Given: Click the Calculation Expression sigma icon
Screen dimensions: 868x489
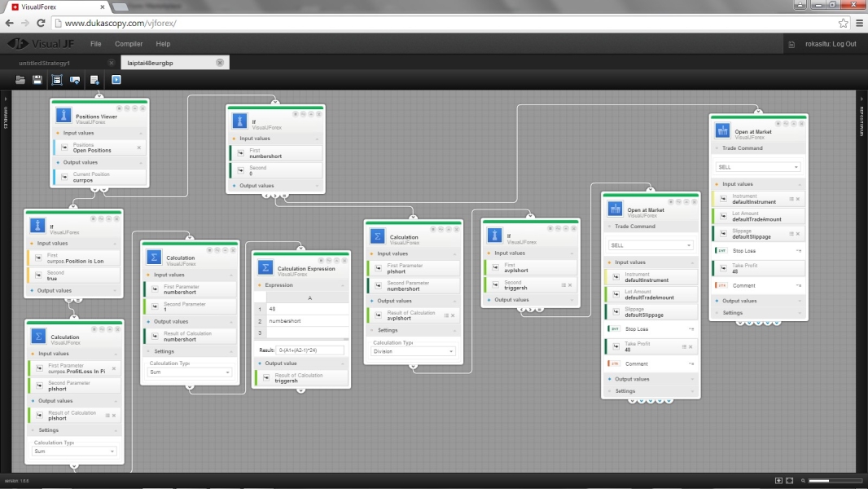Looking at the screenshot, I should point(265,267).
